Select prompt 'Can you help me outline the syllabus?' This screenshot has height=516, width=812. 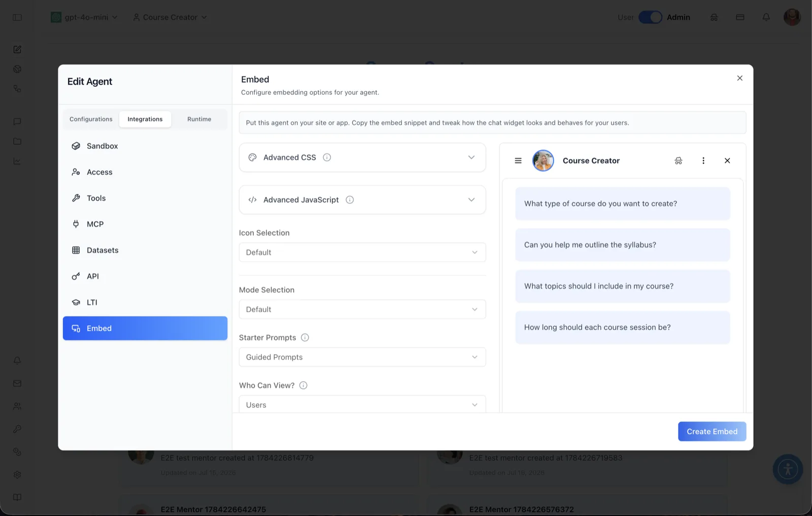pos(623,245)
